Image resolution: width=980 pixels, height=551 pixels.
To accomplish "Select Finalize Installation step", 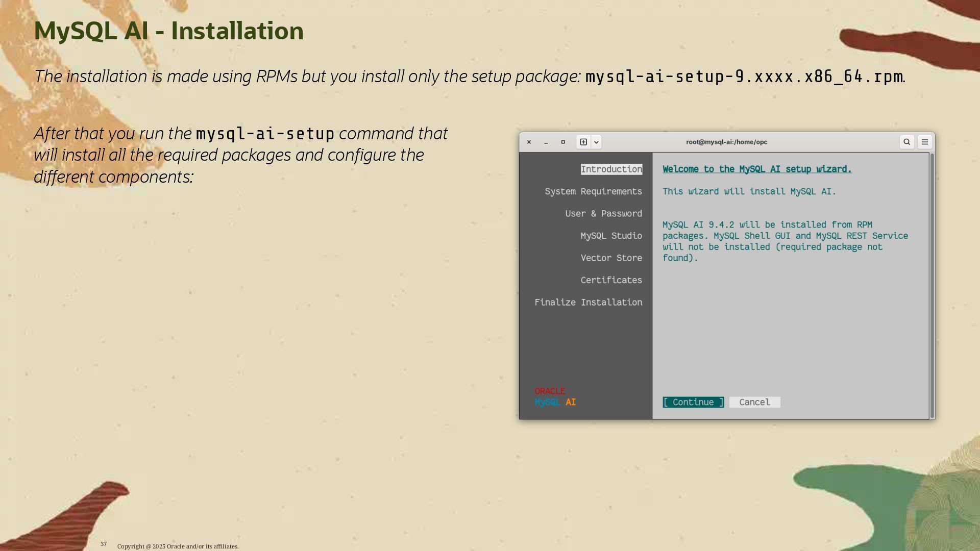I will click(x=588, y=303).
